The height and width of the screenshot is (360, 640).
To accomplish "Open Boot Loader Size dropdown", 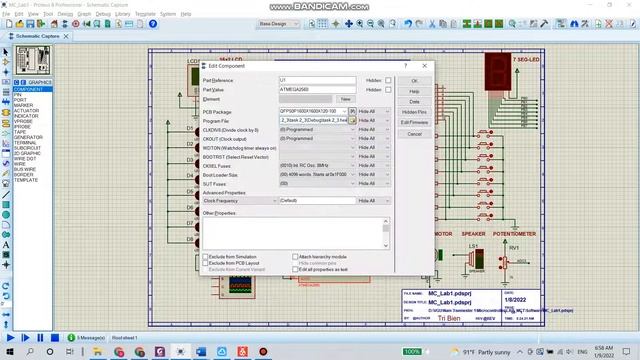I will [x=318, y=175].
